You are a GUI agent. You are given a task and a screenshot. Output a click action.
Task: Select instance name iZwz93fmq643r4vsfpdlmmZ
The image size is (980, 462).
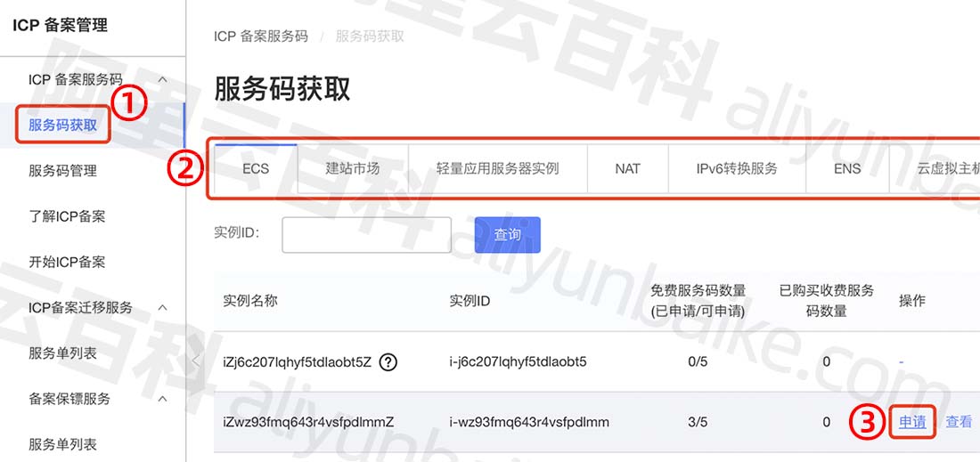coord(309,422)
